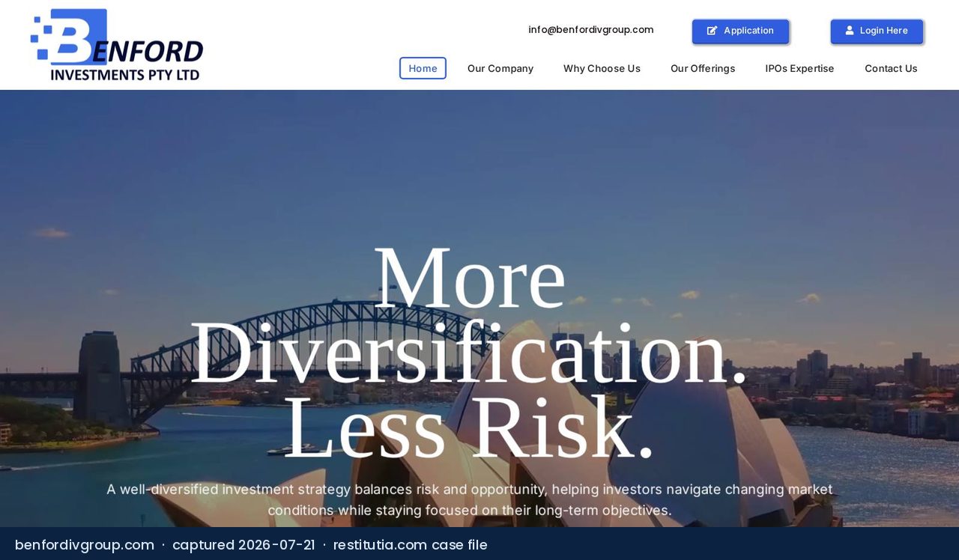Open the Application button label
Viewport: 959px width, 560px height.
tap(748, 31)
